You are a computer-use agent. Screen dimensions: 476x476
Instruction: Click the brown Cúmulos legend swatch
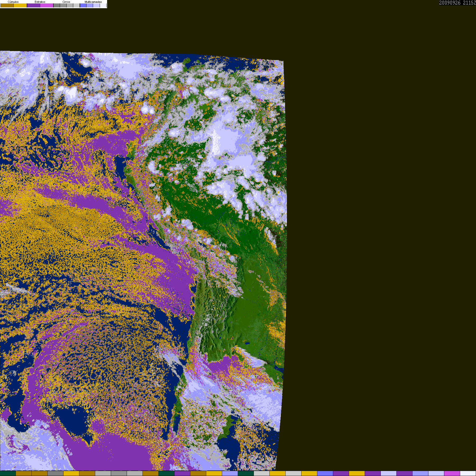[x=7, y=5]
